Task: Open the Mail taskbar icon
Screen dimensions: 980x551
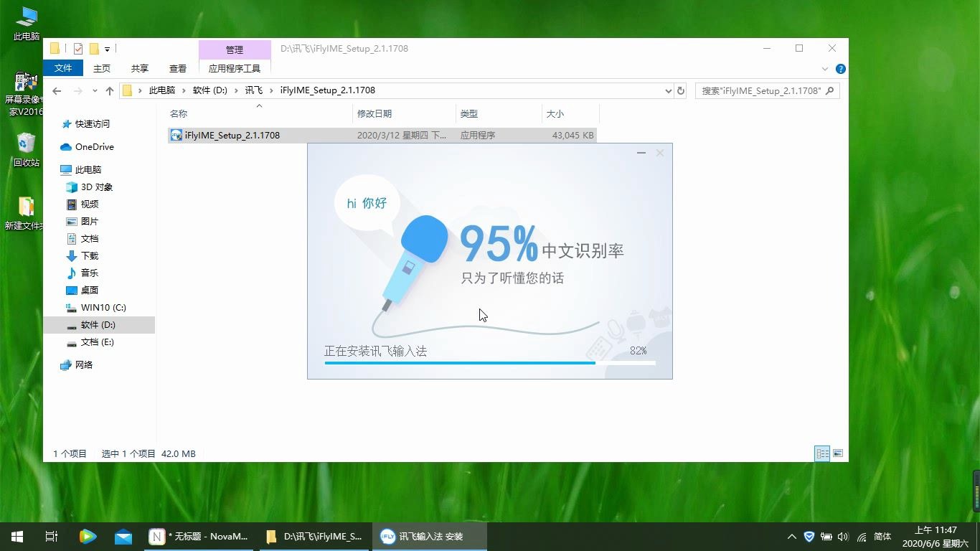Action: 123,537
